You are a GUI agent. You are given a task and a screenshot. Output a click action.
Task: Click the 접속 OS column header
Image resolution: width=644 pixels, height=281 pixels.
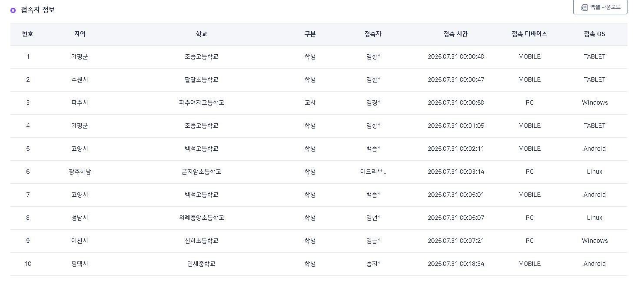pos(594,34)
